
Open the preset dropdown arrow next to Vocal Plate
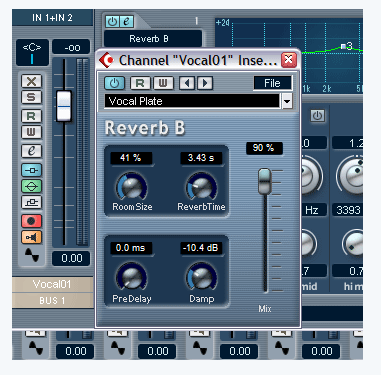coord(287,101)
